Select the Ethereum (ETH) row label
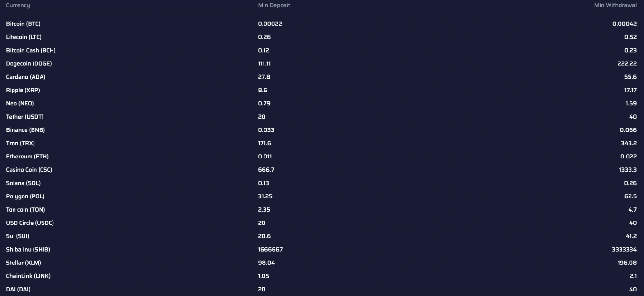 [27, 157]
